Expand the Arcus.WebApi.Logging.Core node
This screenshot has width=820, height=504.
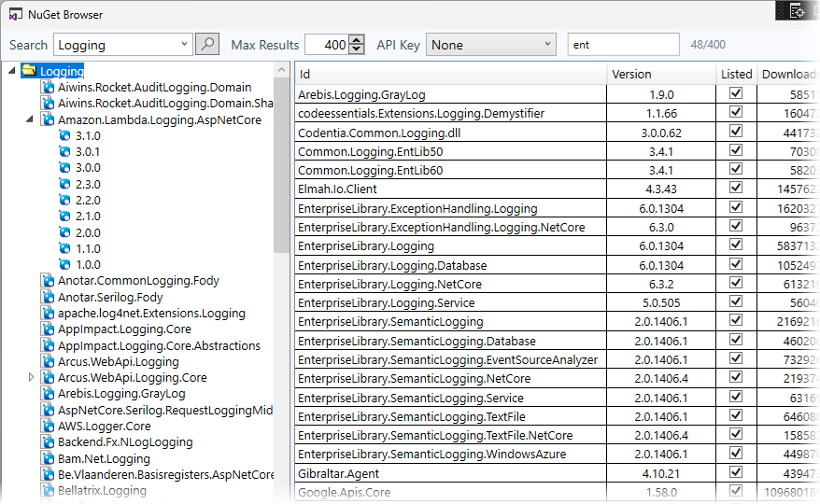pos(31,377)
